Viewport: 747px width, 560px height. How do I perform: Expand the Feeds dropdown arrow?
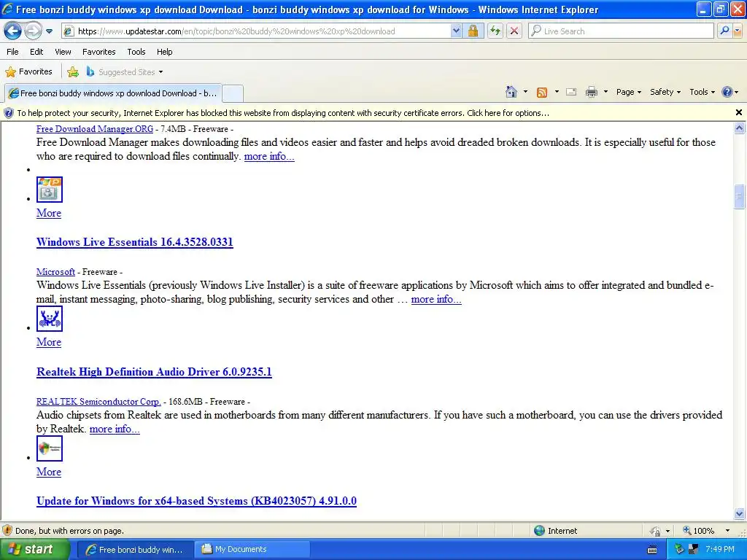[x=557, y=92]
